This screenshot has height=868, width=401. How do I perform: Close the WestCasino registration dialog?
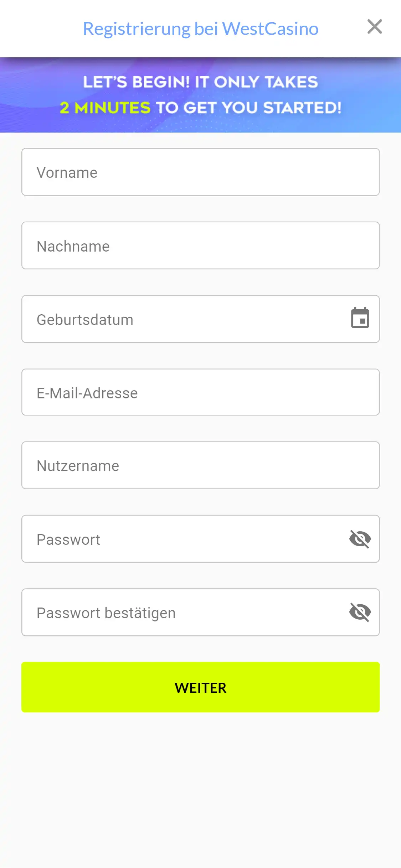(375, 27)
